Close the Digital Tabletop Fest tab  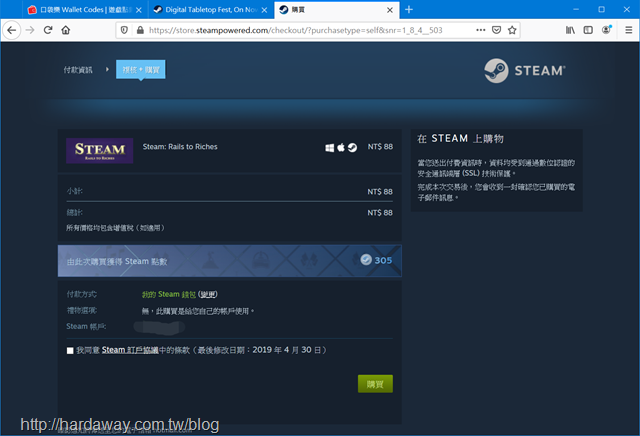point(264,10)
